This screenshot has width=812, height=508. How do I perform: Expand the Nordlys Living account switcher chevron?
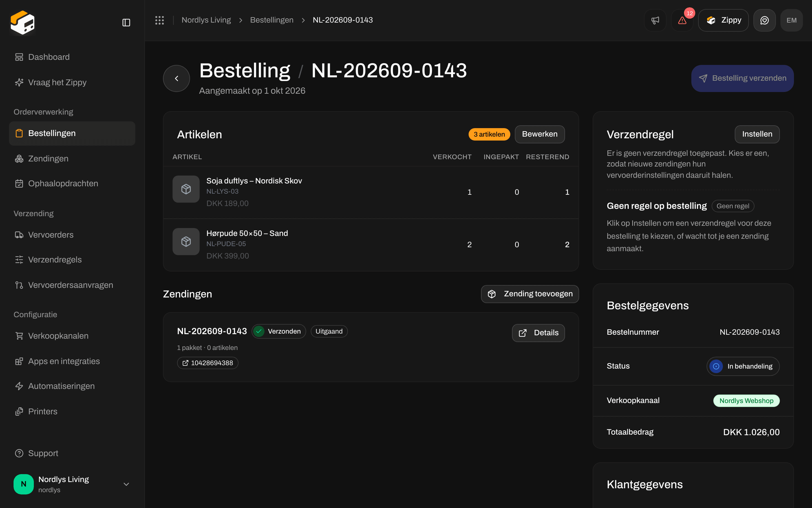tap(126, 484)
